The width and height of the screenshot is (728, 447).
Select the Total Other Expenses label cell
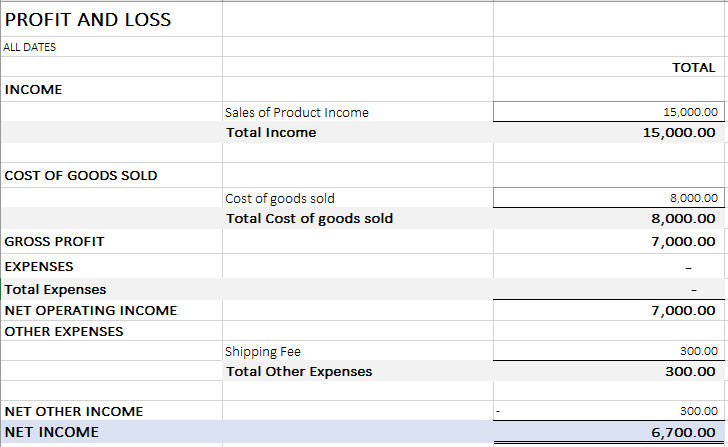(299, 371)
